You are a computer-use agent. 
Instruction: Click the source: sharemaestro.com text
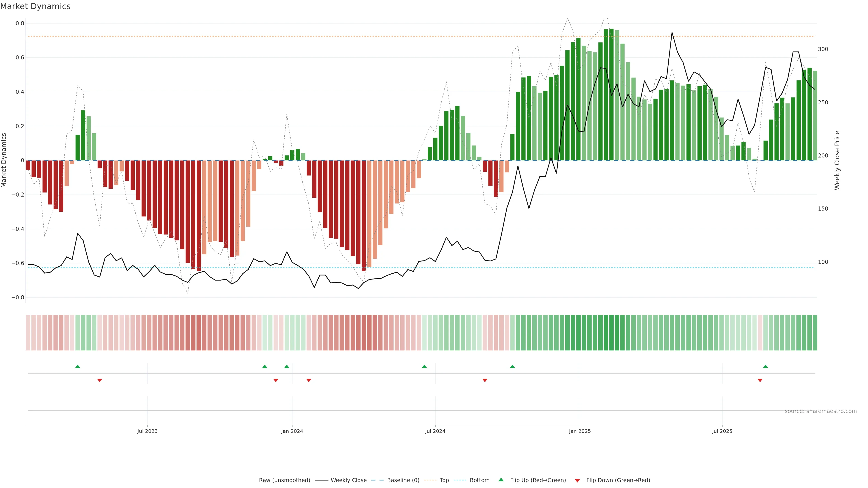[x=821, y=411]
